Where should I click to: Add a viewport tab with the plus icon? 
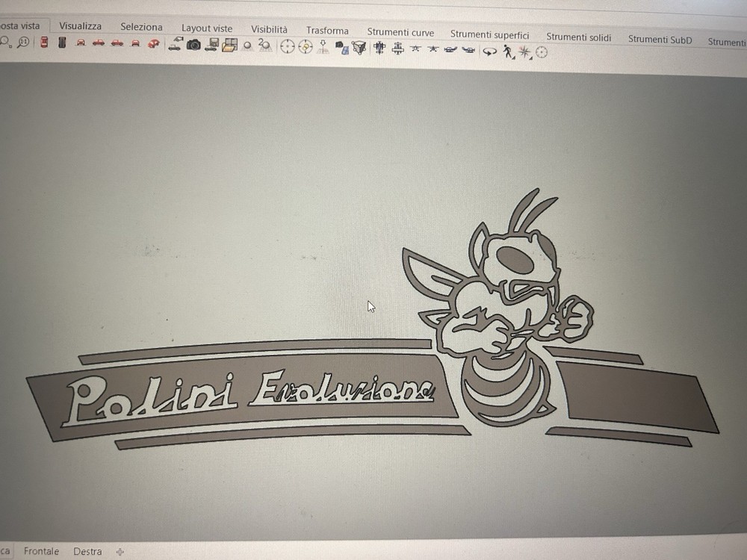120,552
